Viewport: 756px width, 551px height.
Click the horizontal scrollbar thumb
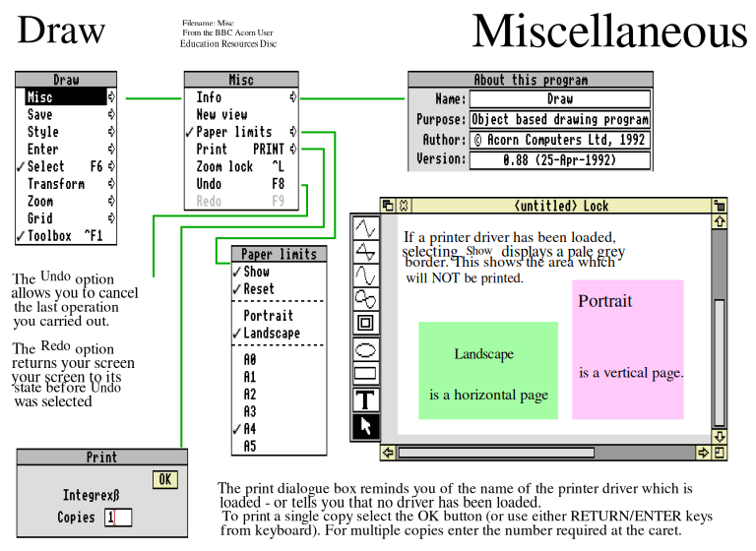pos(496,453)
